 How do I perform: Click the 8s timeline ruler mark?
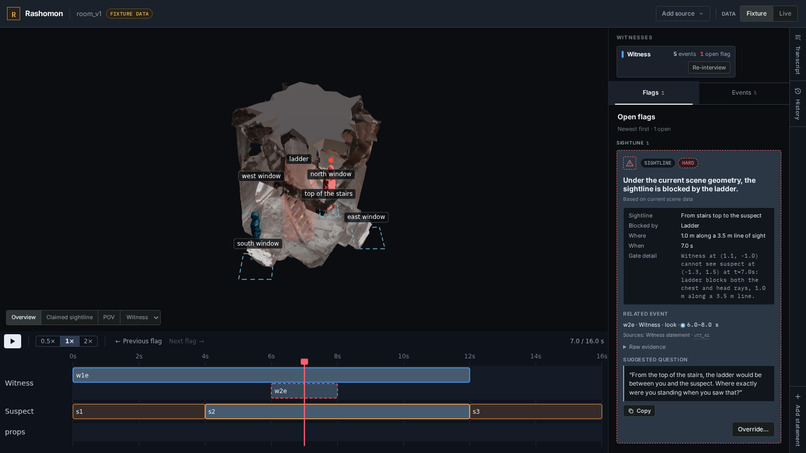click(x=337, y=356)
